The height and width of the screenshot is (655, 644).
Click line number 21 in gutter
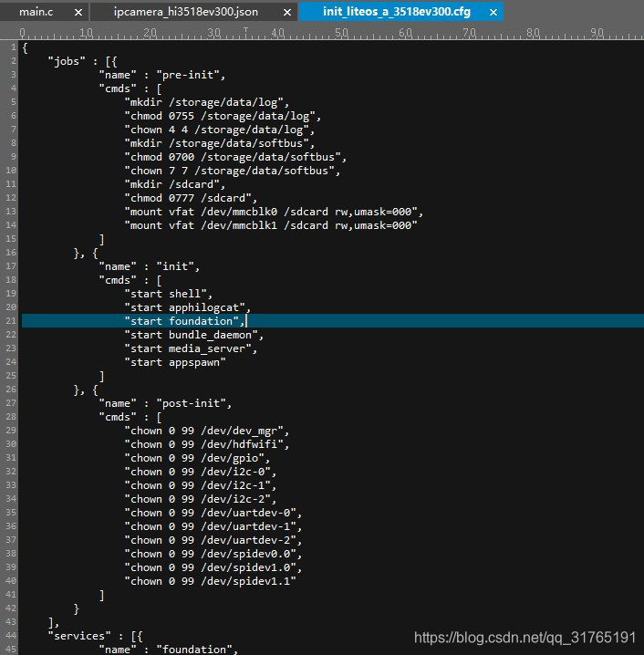11,321
